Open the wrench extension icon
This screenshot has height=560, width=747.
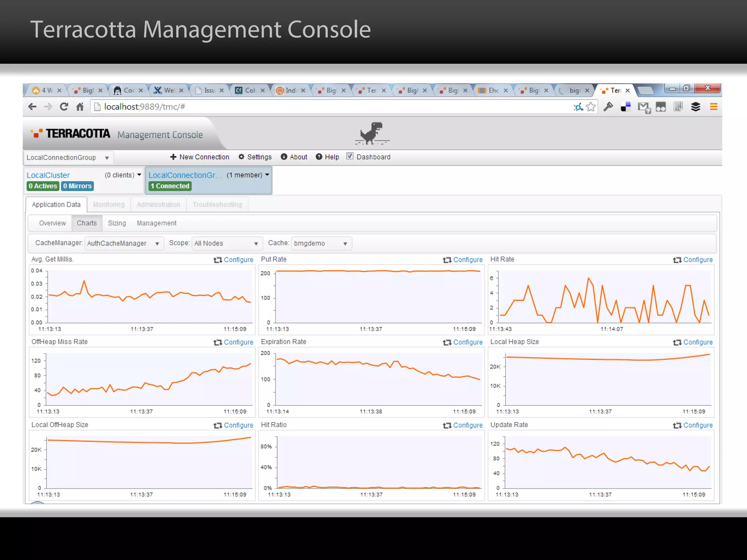click(x=608, y=107)
